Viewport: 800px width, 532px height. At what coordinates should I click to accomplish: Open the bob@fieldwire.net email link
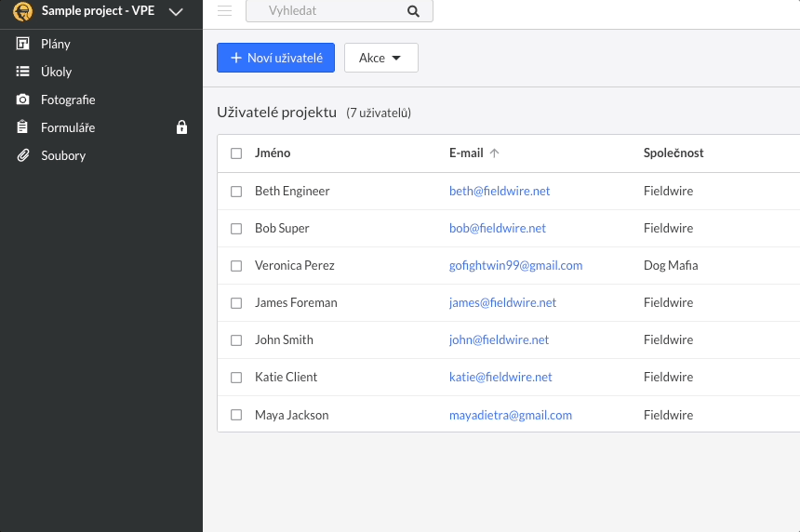point(497,228)
